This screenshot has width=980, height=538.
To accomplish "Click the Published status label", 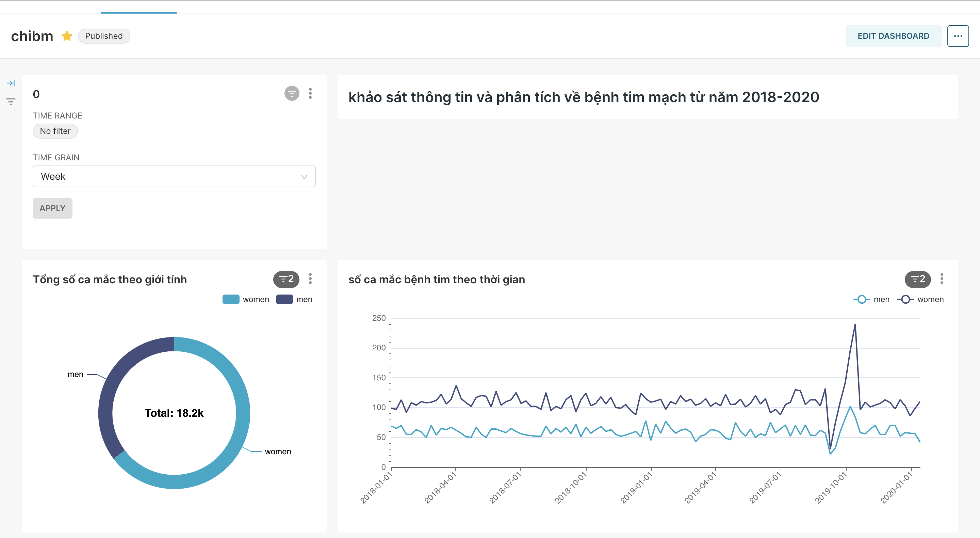I will 104,36.
